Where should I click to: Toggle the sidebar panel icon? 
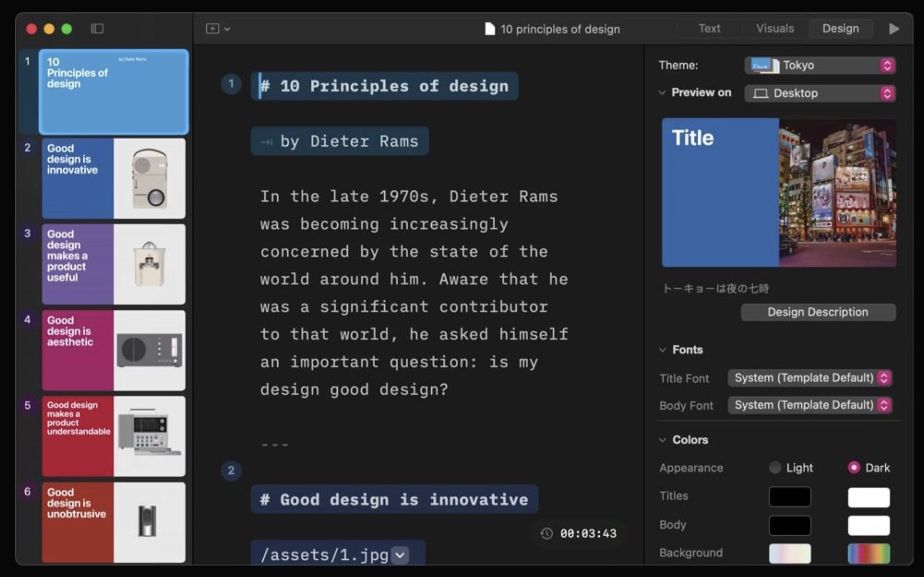click(x=97, y=29)
